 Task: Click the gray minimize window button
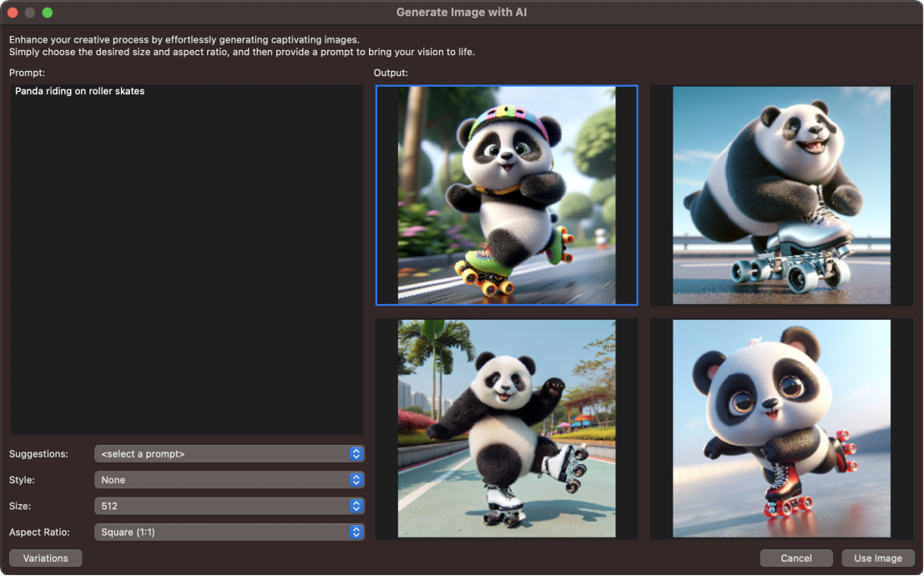30,13
